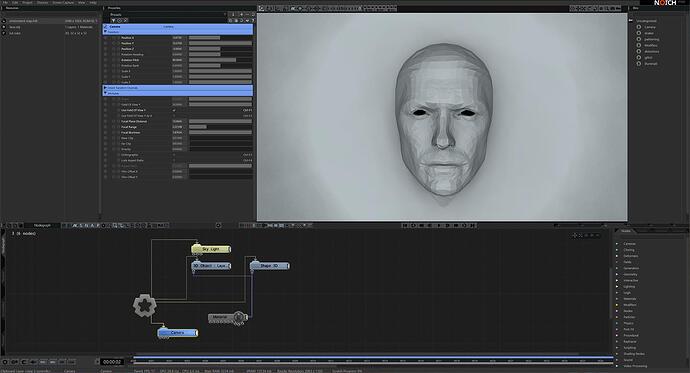Open the View menu
Screen dimensions: 690x373
coord(81,3)
